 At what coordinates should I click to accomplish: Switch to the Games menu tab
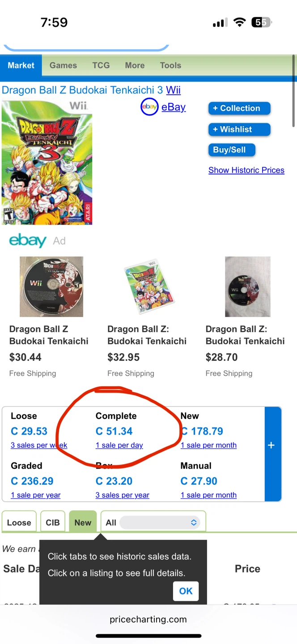point(63,65)
